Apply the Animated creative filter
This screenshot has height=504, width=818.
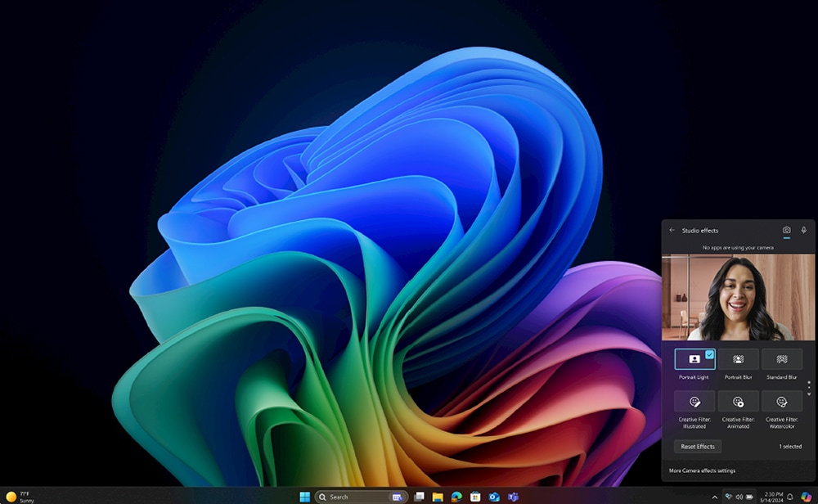(738, 402)
